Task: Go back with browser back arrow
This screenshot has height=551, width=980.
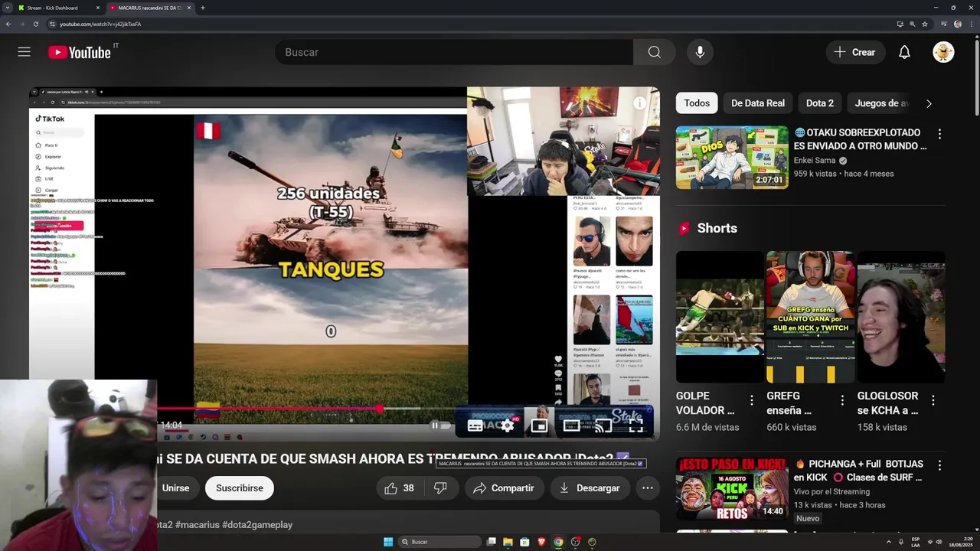Action: click(x=8, y=24)
